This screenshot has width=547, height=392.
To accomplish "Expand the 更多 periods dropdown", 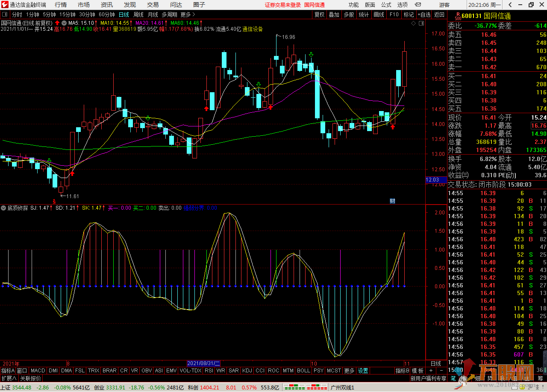I will (x=188, y=15).
